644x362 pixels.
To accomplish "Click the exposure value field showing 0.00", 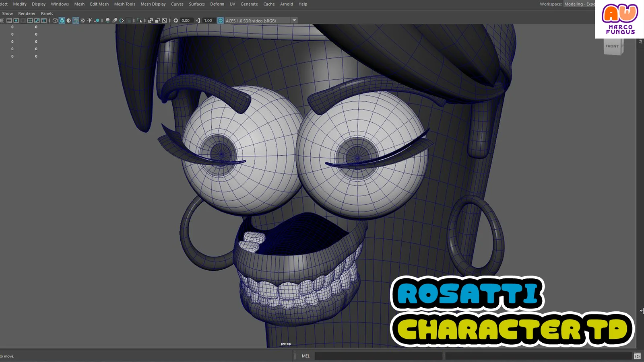I will [185, 20].
